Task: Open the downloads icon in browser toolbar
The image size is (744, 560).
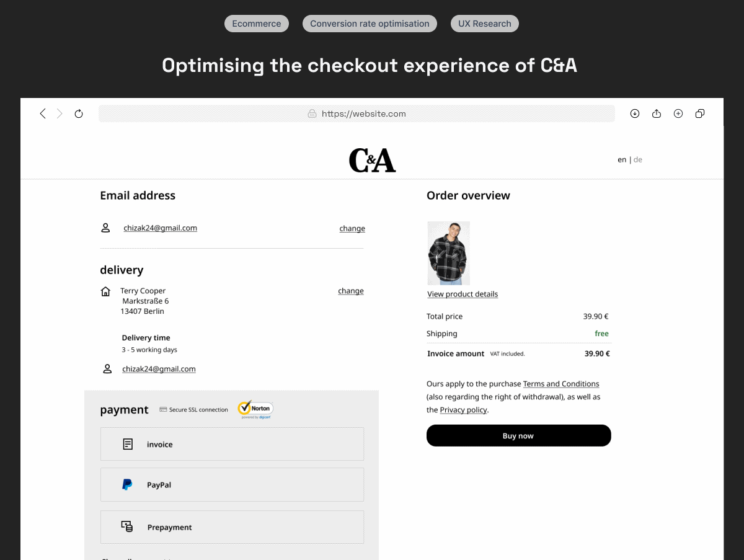Action: tap(635, 113)
